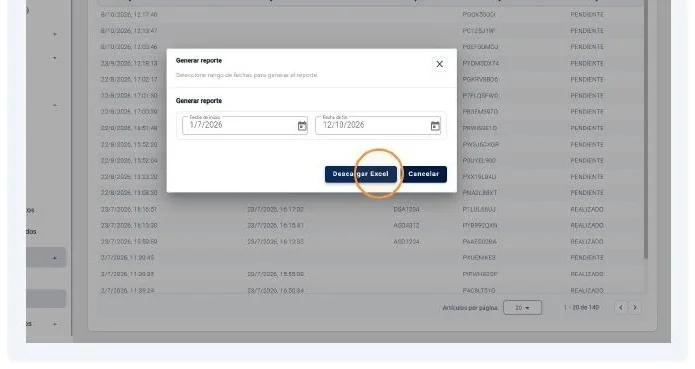The image size is (695, 369).
Task: Click the 1 - 20 de 140 page count
Action: tap(581, 307)
